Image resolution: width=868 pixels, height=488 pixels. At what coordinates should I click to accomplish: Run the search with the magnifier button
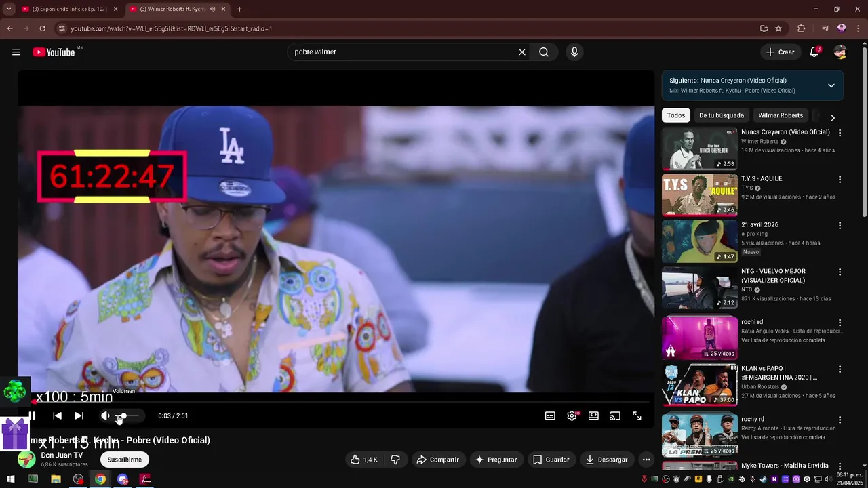pos(544,52)
